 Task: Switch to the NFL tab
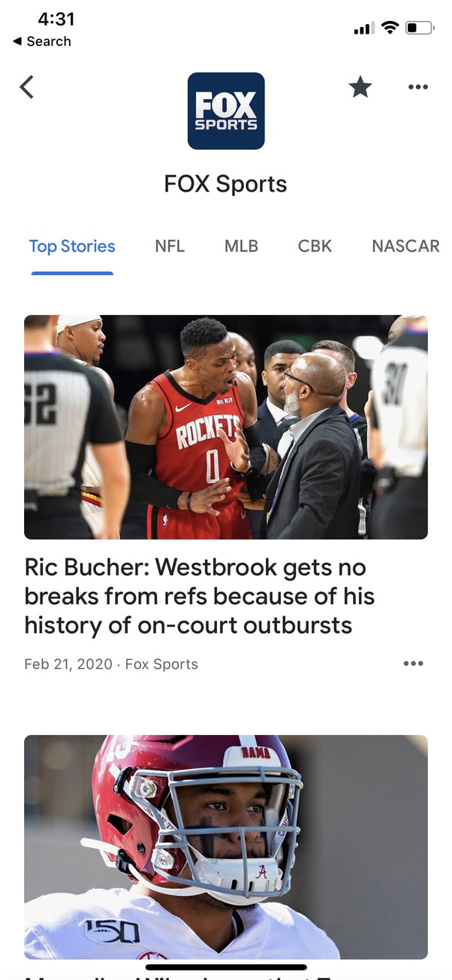[170, 247]
